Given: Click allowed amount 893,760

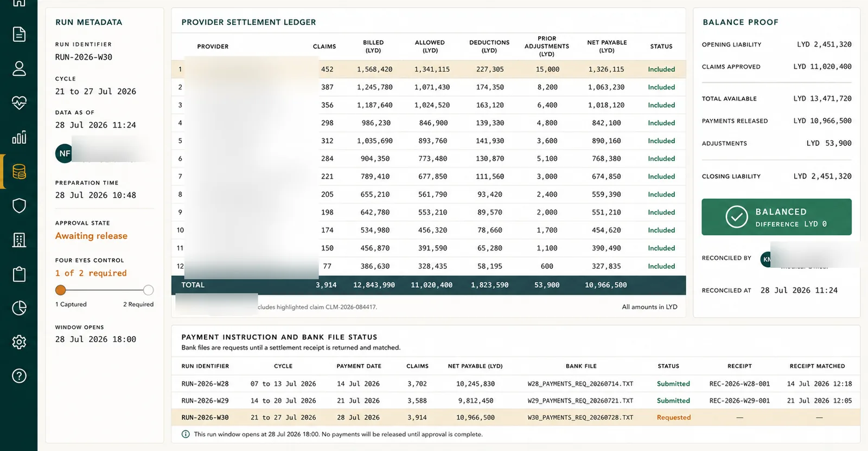Looking at the screenshot, I should pyautogui.click(x=433, y=141).
